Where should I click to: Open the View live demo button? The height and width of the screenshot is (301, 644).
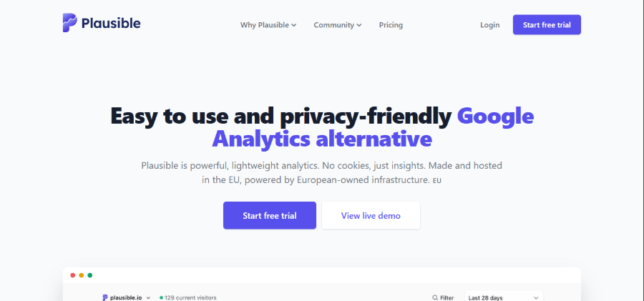[x=371, y=215]
